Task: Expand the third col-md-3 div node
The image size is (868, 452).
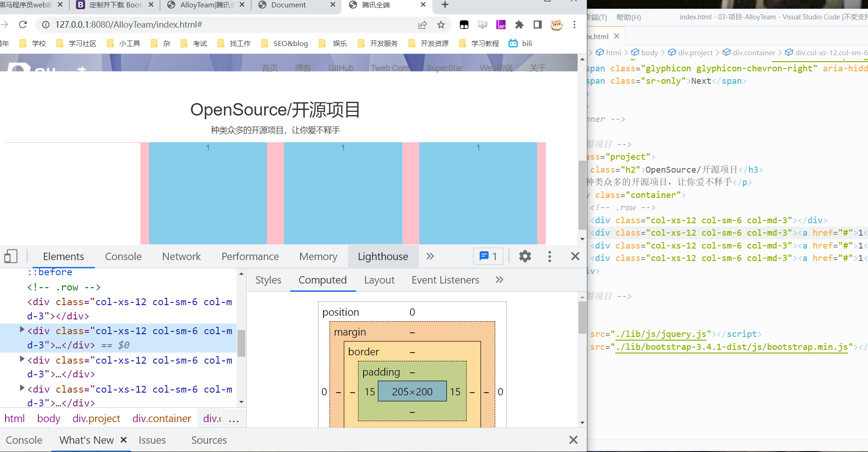Action: point(22,359)
